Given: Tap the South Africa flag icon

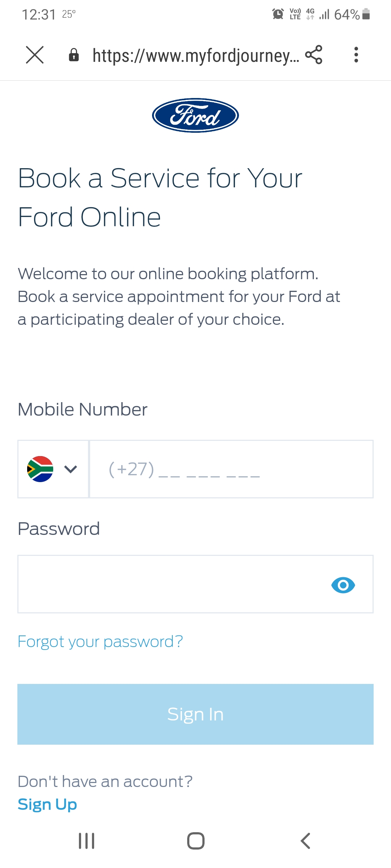Looking at the screenshot, I should [40, 469].
